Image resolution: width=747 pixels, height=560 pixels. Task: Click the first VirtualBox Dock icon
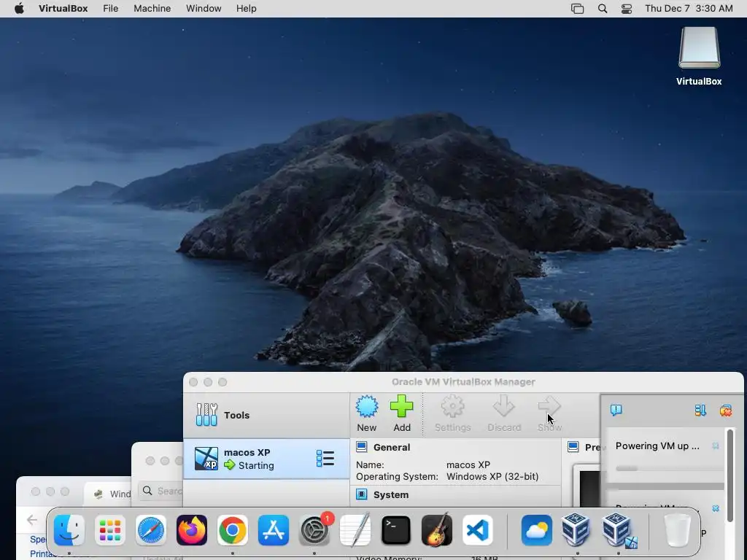576,530
